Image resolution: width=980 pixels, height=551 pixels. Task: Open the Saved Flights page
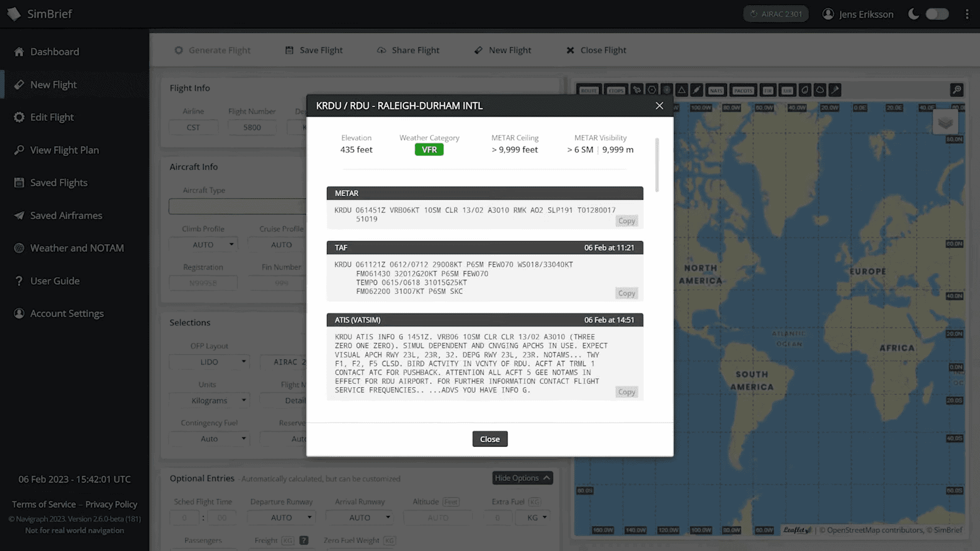(58, 182)
